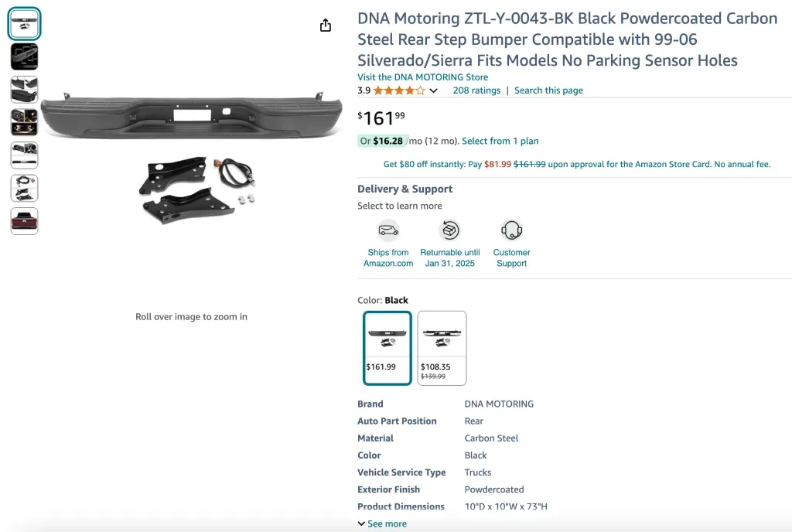792x532 pixels.
Task: Click the Returnable until Jan 31 box icon
Action: 449,230
